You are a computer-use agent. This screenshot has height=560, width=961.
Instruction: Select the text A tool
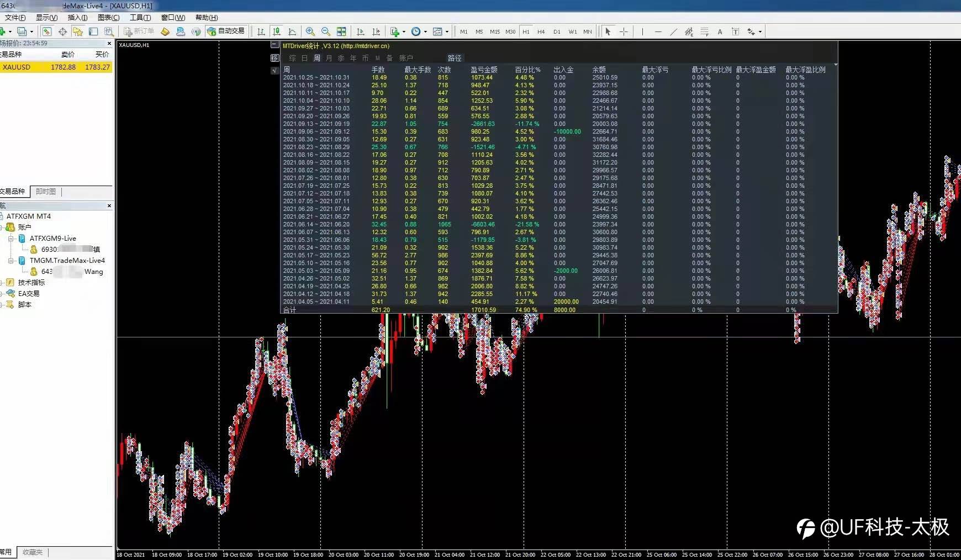coord(720,31)
